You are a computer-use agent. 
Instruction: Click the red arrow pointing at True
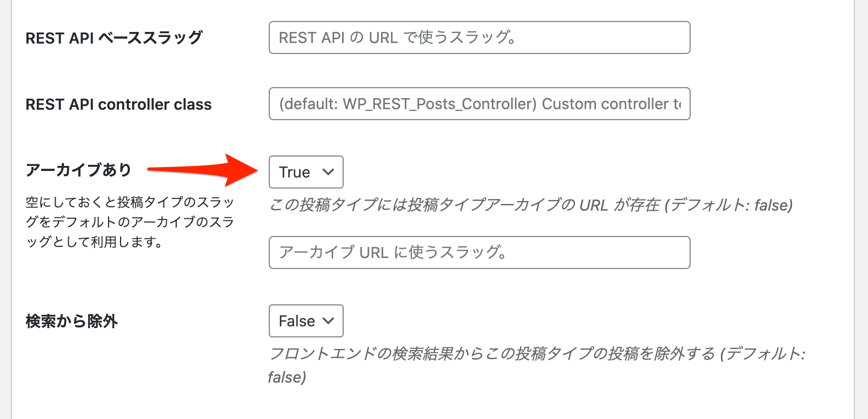(203, 169)
